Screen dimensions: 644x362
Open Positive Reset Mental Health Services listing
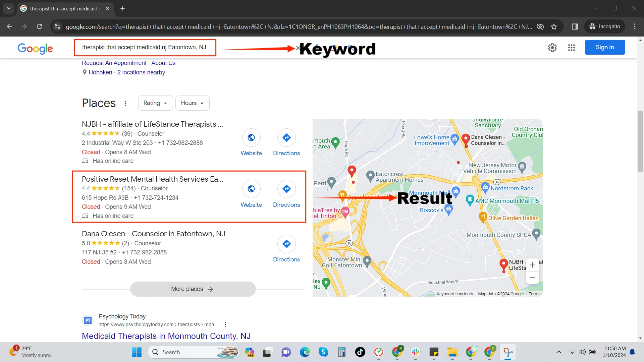click(153, 179)
